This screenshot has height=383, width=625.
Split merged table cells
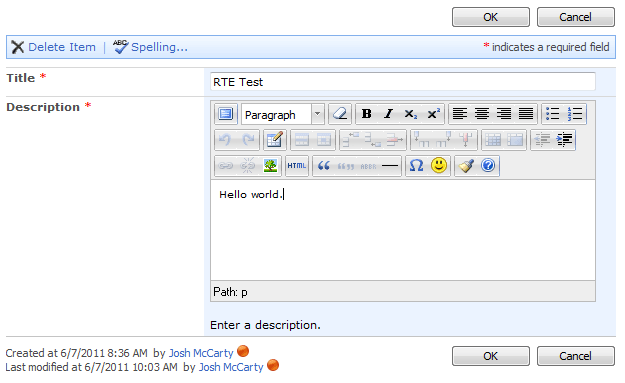click(493, 140)
